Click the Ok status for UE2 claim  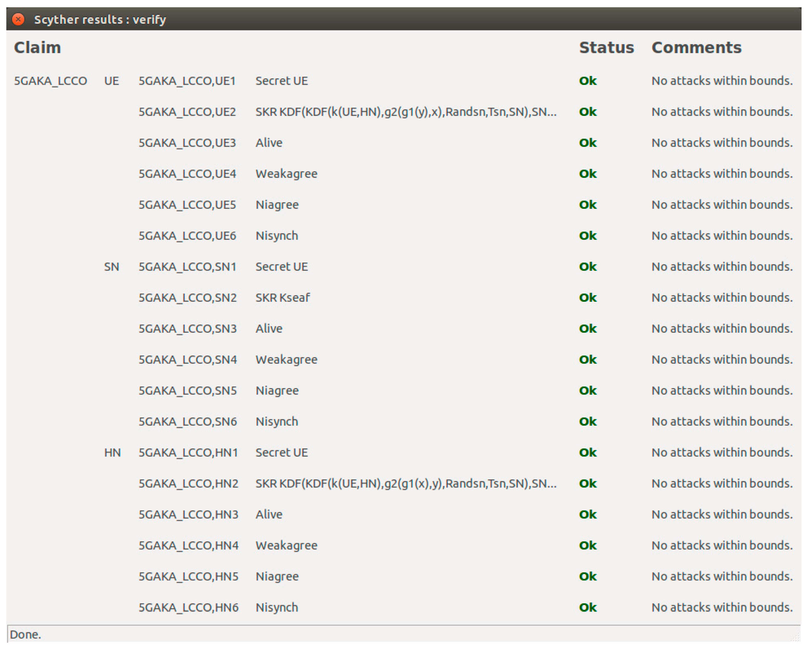[x=587, y=112]
